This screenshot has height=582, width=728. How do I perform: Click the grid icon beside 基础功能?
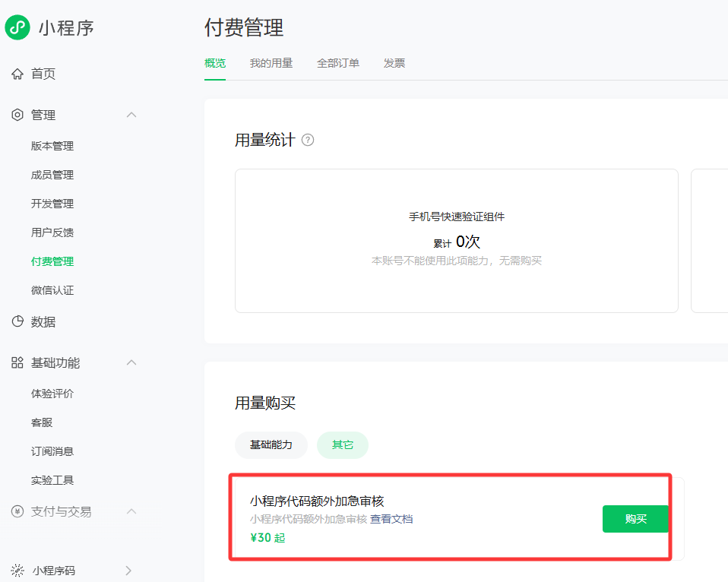(17, 362)
